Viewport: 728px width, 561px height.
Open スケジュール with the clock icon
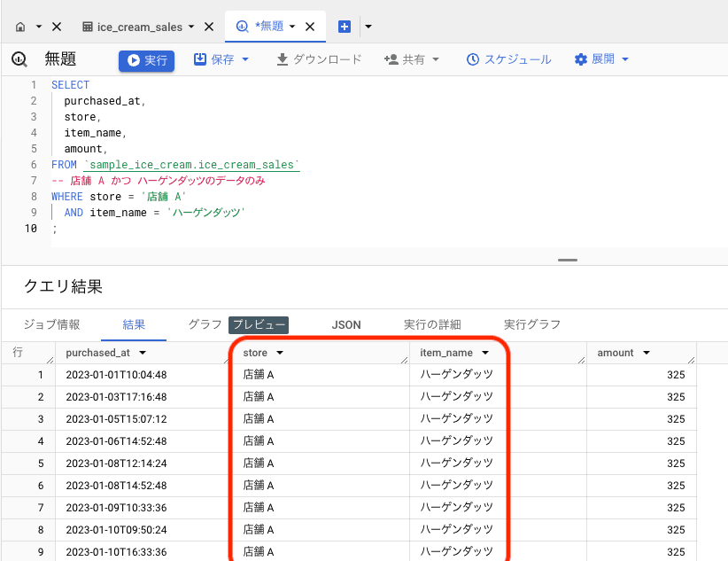[x=473, y=59]
